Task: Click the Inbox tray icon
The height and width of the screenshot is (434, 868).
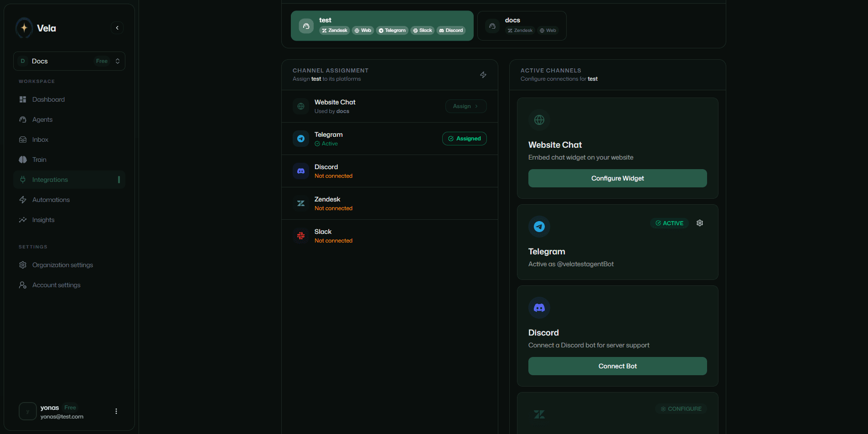Action: pos(23,139)
